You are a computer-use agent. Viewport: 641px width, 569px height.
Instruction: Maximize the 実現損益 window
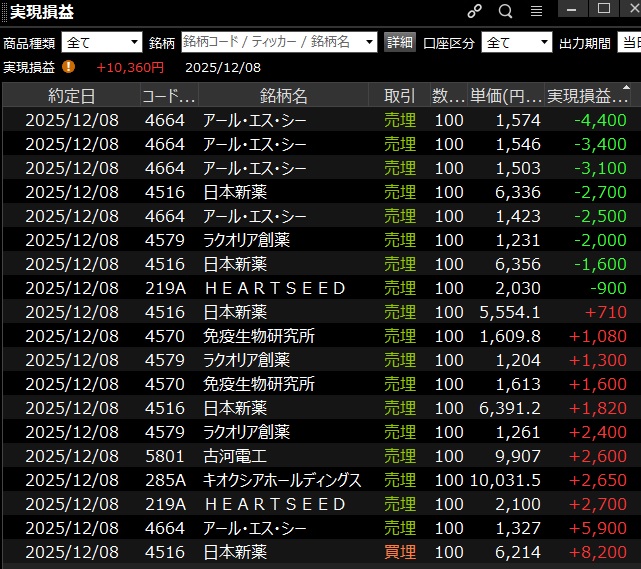(603, 9)
